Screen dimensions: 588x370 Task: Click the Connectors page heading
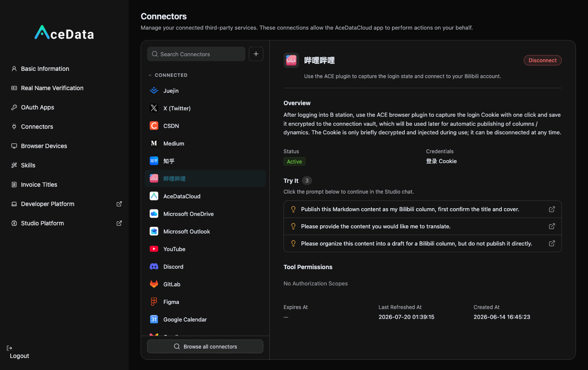tap(164, 16)
